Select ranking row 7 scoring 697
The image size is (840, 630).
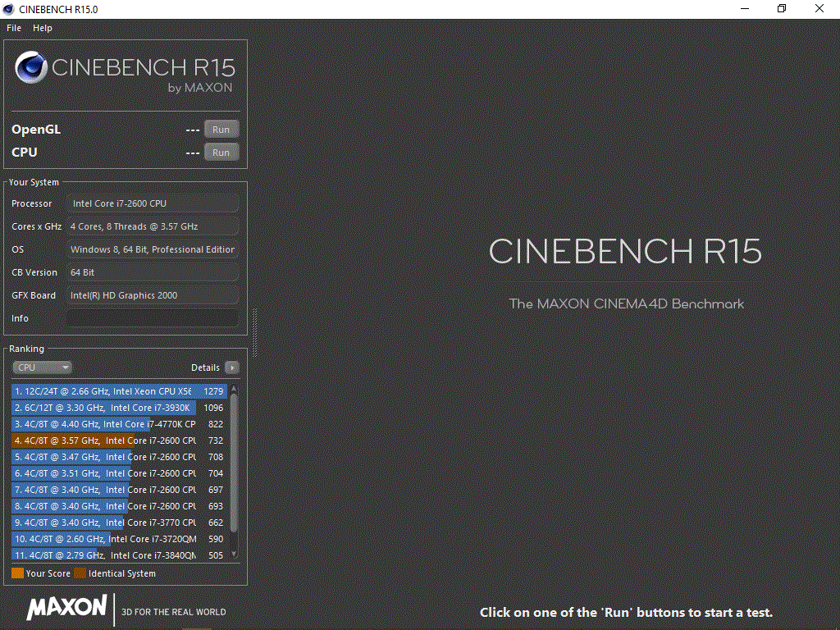120,490
